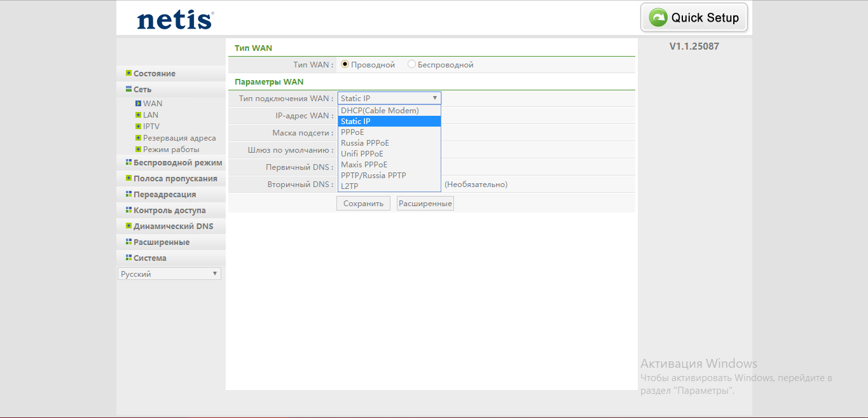Choose Russia PPPoE connection type
Image resolution: width=868 pixels, height=418 pixels.
pyautogui.click(x=389, y=143)
